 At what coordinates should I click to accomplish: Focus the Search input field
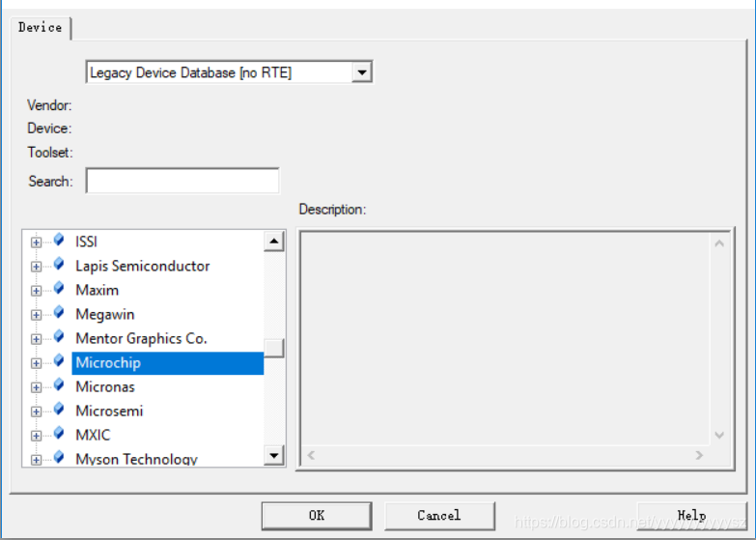coord(182,181)
